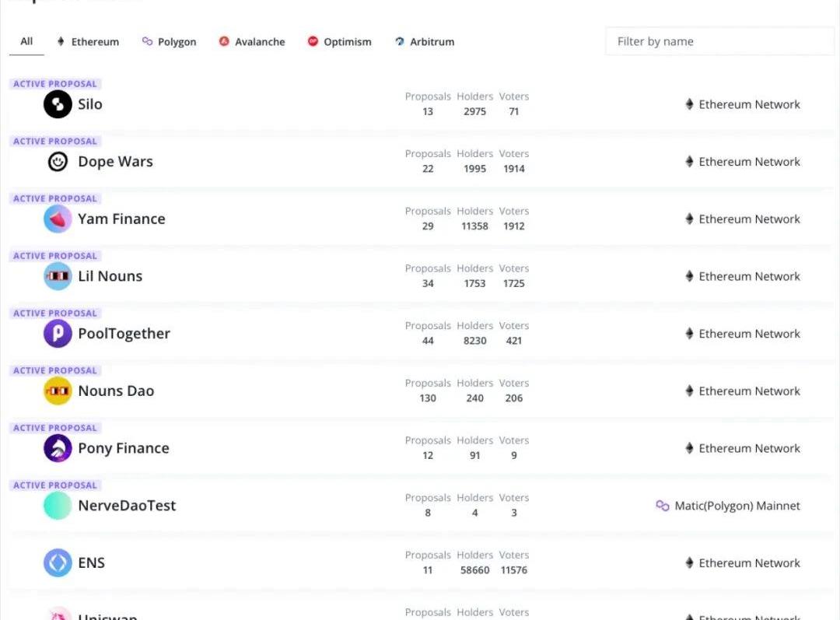Open the Yam Finance DAO name link

pos(121,219)
